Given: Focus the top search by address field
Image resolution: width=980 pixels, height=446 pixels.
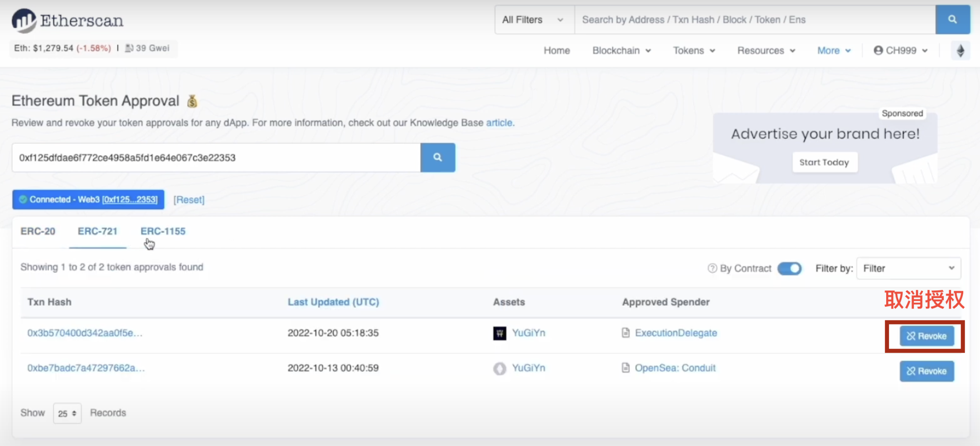Looking at the screenshot, I should coord(755,20).
